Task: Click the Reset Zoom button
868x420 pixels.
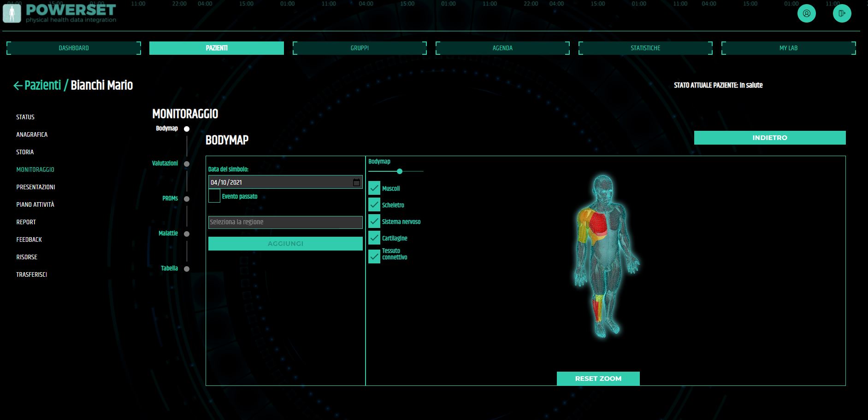Action: tap(598, 378)
